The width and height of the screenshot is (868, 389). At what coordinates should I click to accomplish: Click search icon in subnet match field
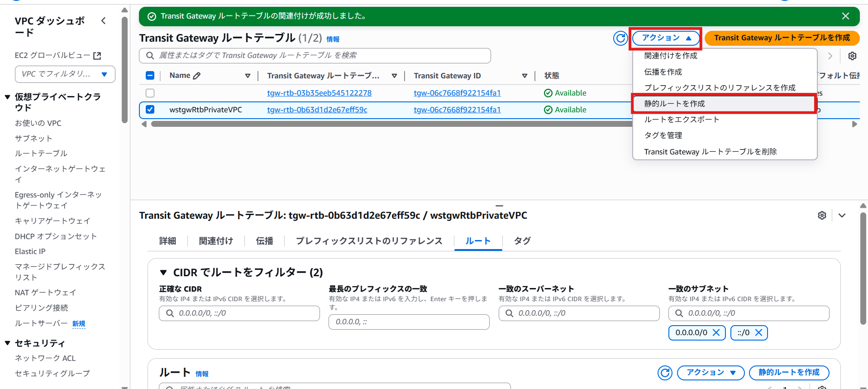click(x=679, y=313)
